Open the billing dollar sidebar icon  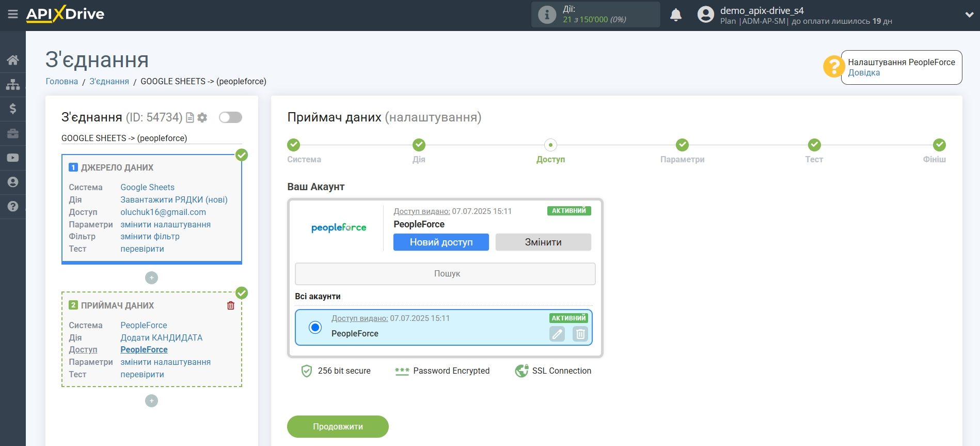pyautogui.click(x=13, y=109)
